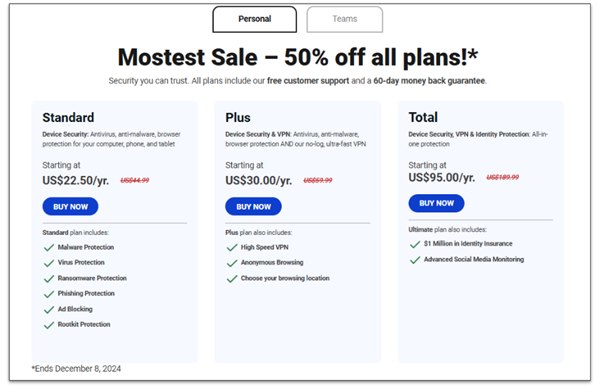The image size is (602, 387).
Task: Click the checkmark next to Virus Protection
Action: click(49, 263)
